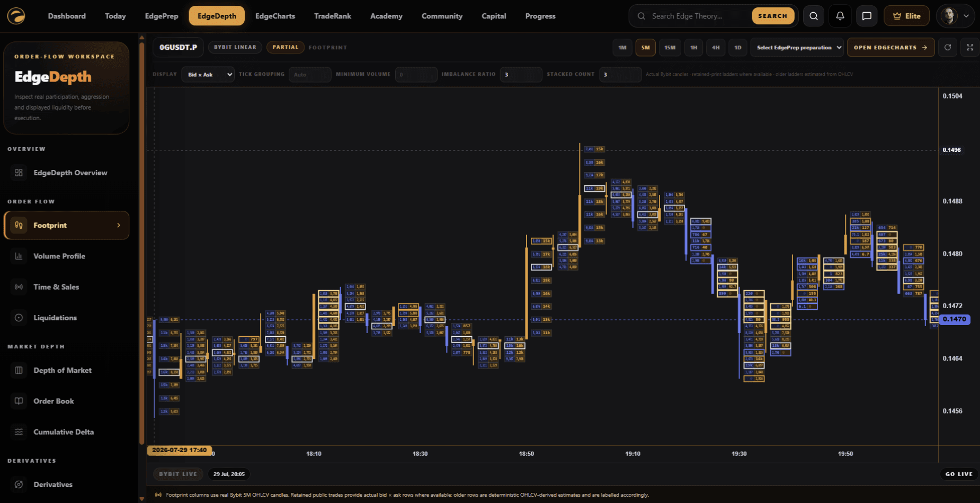Click the search field magnifier icon

point(642,16)
